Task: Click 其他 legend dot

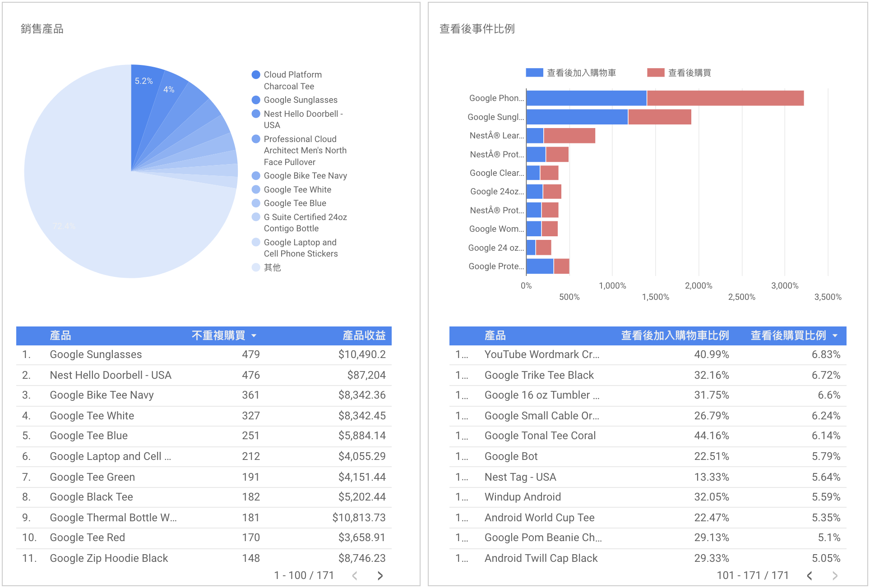Action: [x=256, y=267]
